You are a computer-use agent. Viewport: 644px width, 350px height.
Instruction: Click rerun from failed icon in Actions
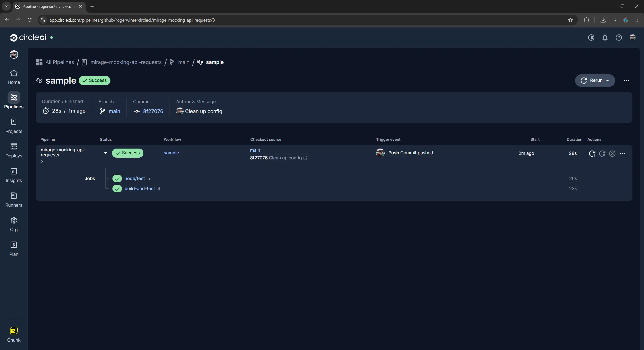602,153
